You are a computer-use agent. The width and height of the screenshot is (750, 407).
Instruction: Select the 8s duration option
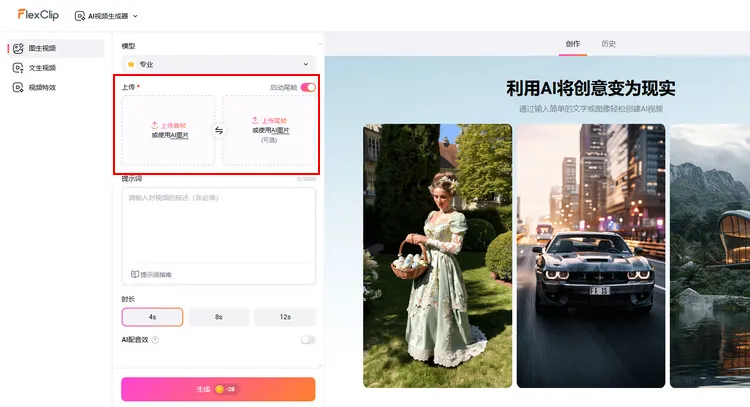point(219,317)
